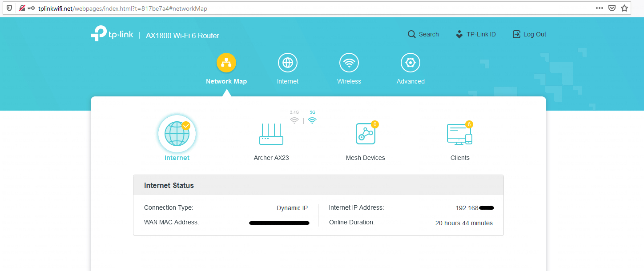Switch to the Network Map tab label
The width and height of the screenshot is (644, 271).
(226, 81)
